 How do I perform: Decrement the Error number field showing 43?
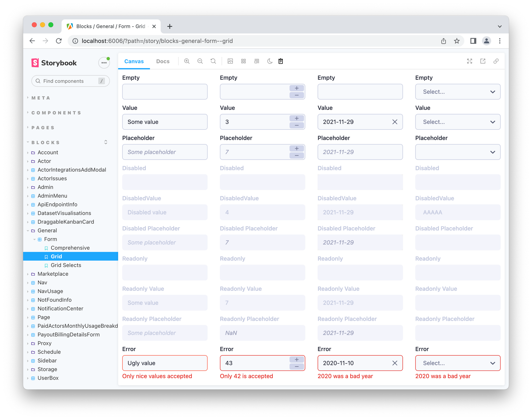[297, 367]
